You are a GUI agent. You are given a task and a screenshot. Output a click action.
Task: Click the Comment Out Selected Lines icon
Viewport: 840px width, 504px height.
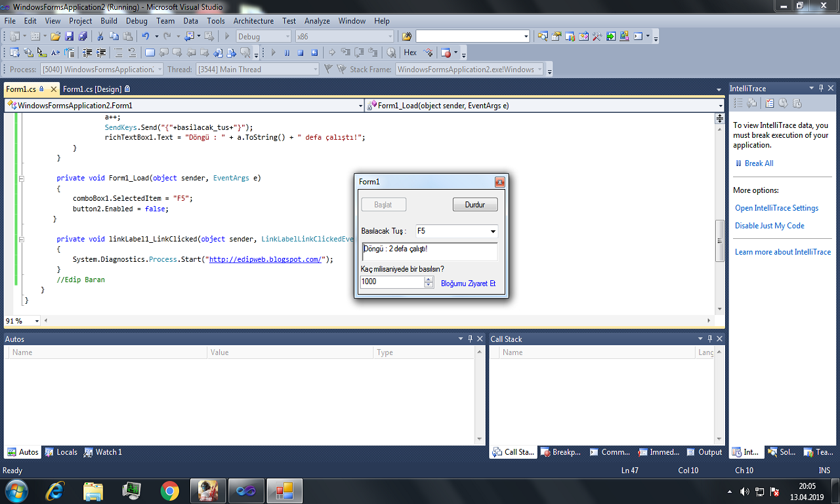118,52
